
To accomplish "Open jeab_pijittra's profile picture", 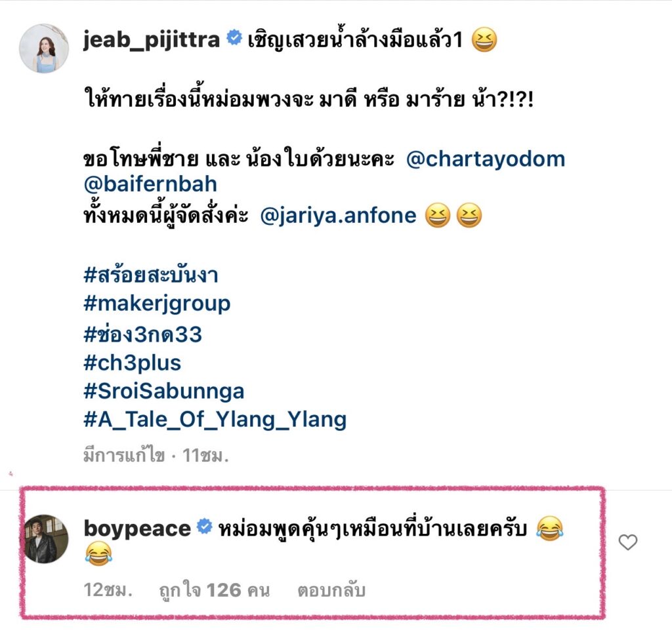I will pos(44,49).
